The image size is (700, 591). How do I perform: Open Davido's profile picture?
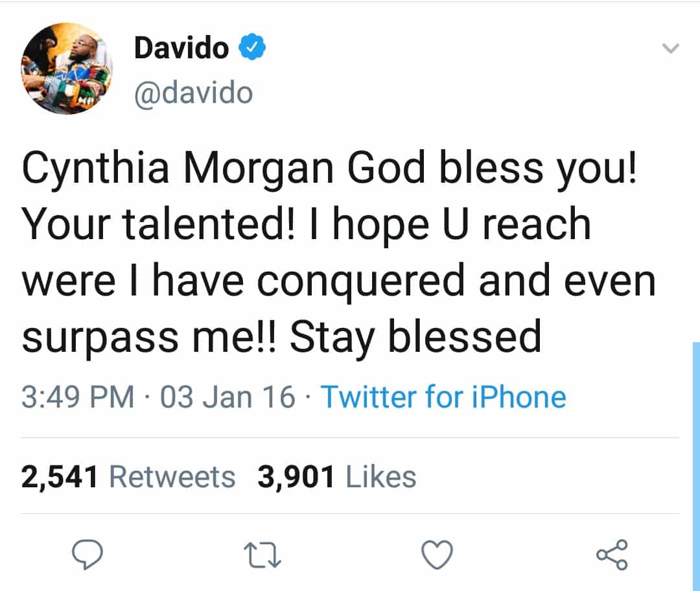pyautogui.click(x=67, y=68)
